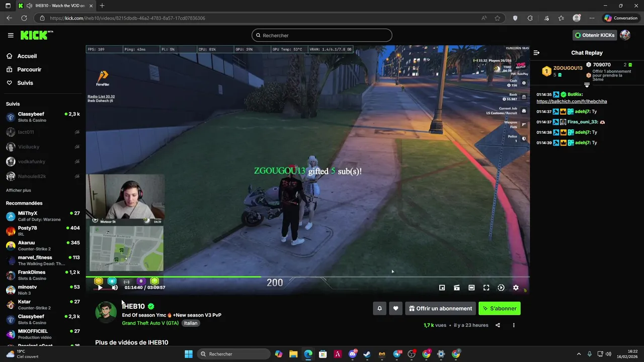Open Akaruu recommended channel
The width and height of the screenshot is (644, 362).
click(x=43, y=245)
